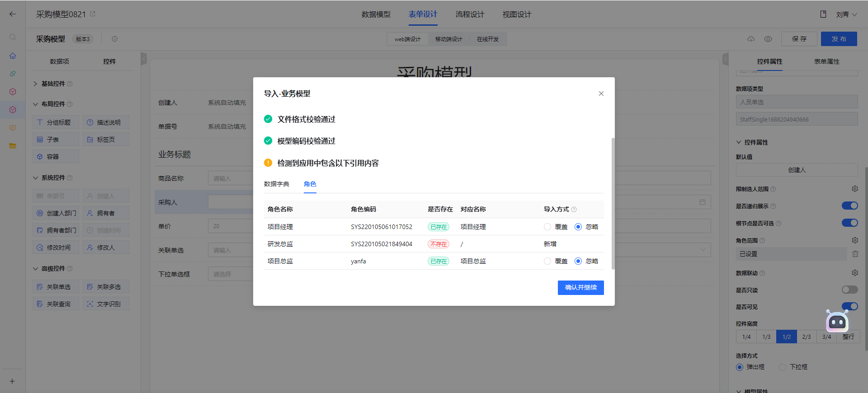
Task: Collapse the right panel handle
Action: click(x=725, y=59)
